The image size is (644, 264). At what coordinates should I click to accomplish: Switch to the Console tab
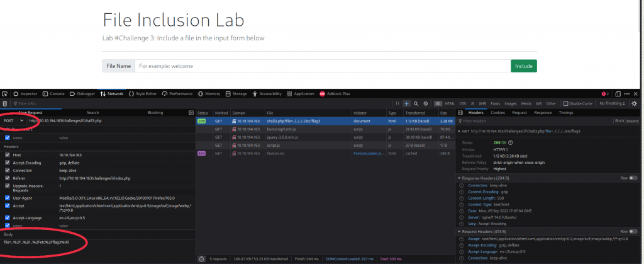point(54,94)
